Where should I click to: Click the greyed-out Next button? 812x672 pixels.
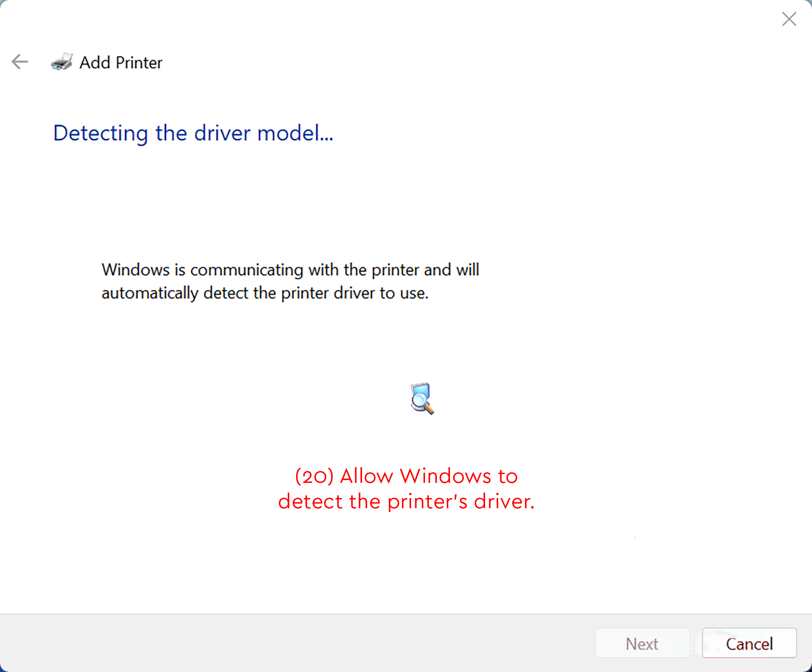pyautogui.click(x=642, y=643)
